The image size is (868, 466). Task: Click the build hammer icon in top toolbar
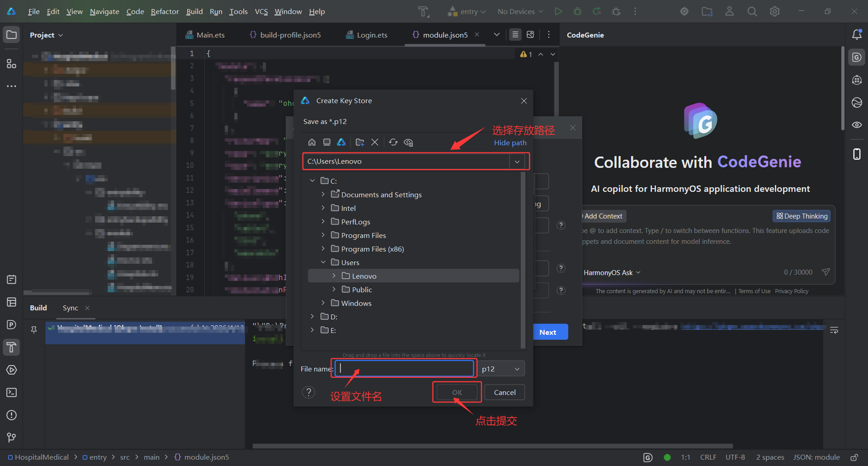click(423, 11)
